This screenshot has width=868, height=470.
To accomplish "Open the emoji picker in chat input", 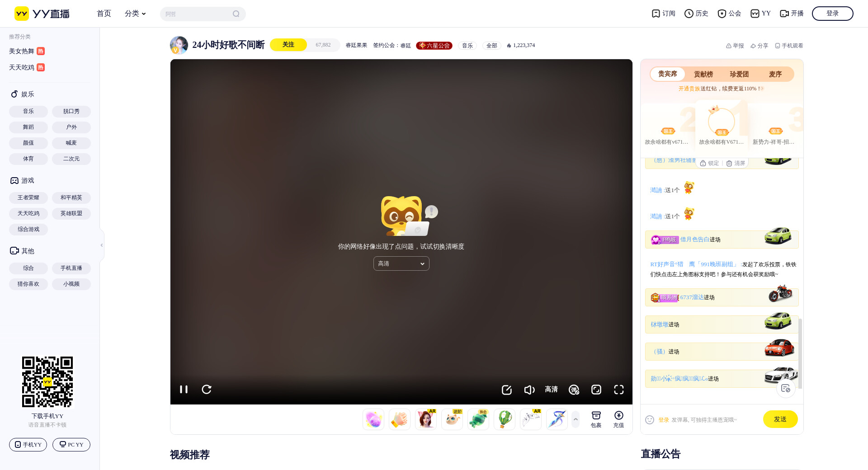I will [650, 420].
